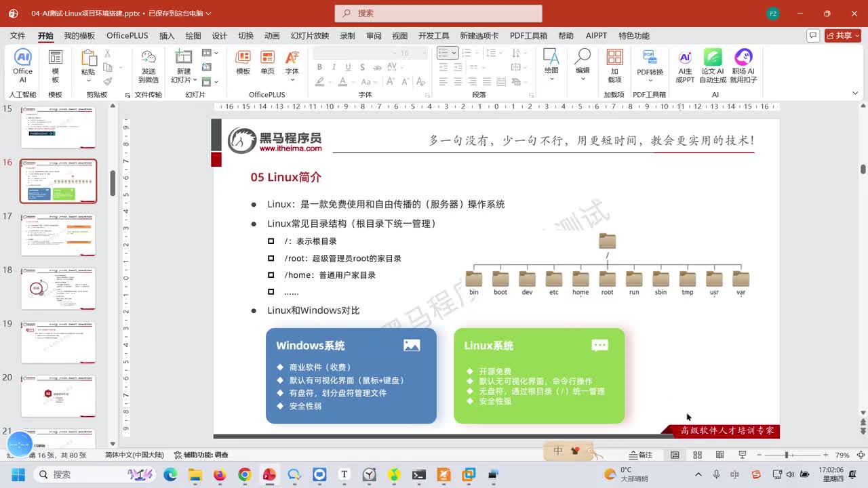868x488 pixels.
Task: Click zoom out minus button
Action: pyautogui.click(x=759, y=455)
